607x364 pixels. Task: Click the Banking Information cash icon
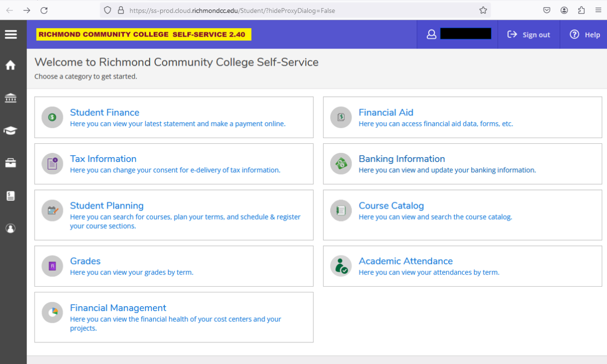[341, 164]
